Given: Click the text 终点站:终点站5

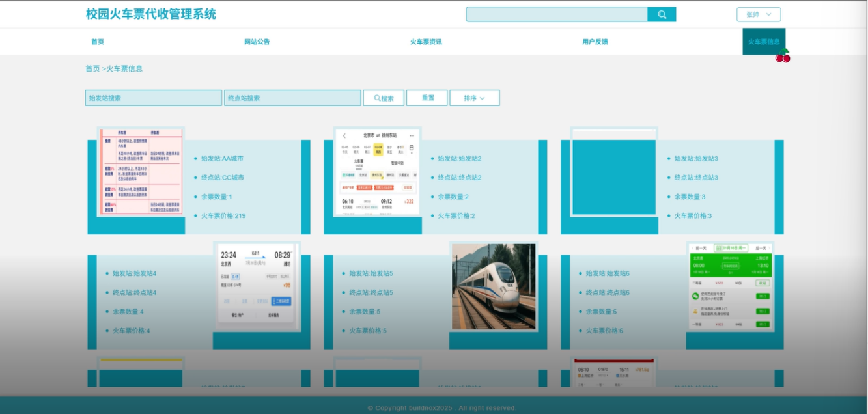Looking at the screenshot, I should coord(371,293).
